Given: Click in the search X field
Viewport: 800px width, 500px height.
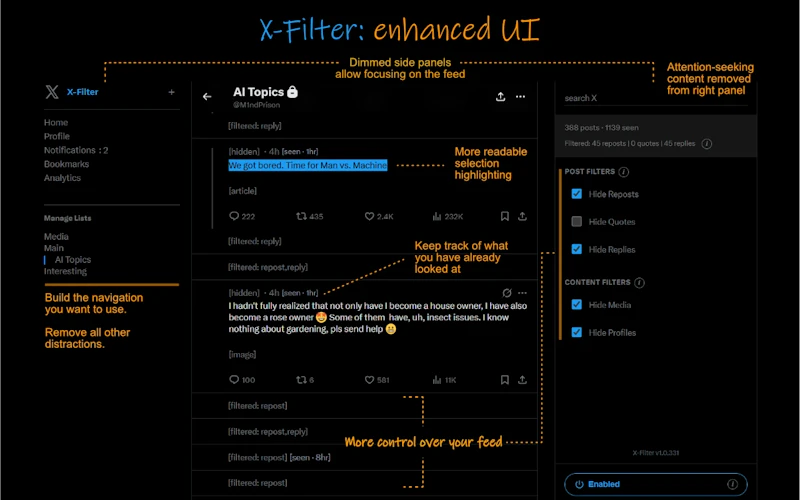Looking at the screenshot, I should point(656,98).
